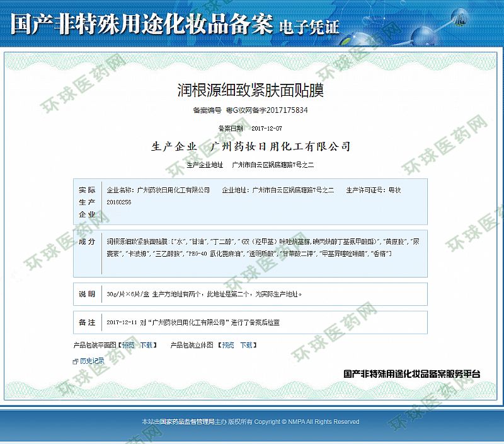Select the 实际生产企业 row label

[87, 202]
